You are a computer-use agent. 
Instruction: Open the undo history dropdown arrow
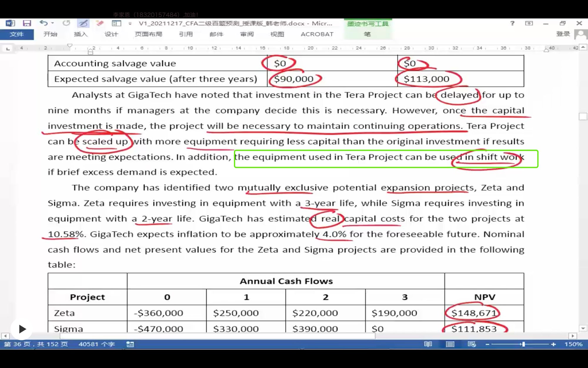pos(53,23)
